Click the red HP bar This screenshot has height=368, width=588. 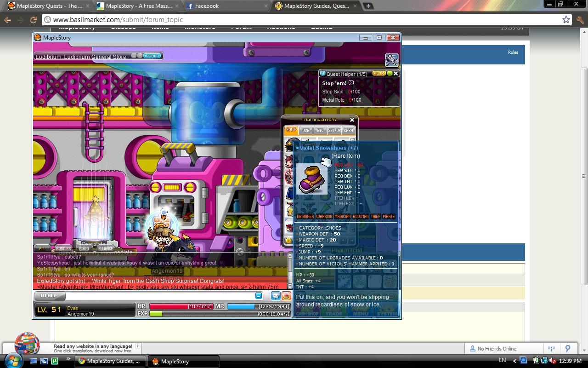pyautogui.click(x=181, y=306)
